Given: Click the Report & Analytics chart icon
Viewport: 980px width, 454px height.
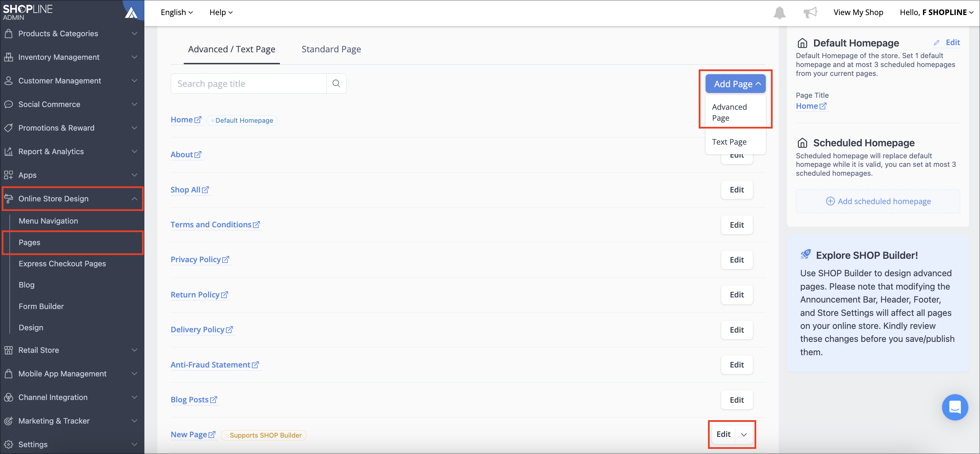Looking at the screenshot, I should pyautogui.click(x=8, y=151).
